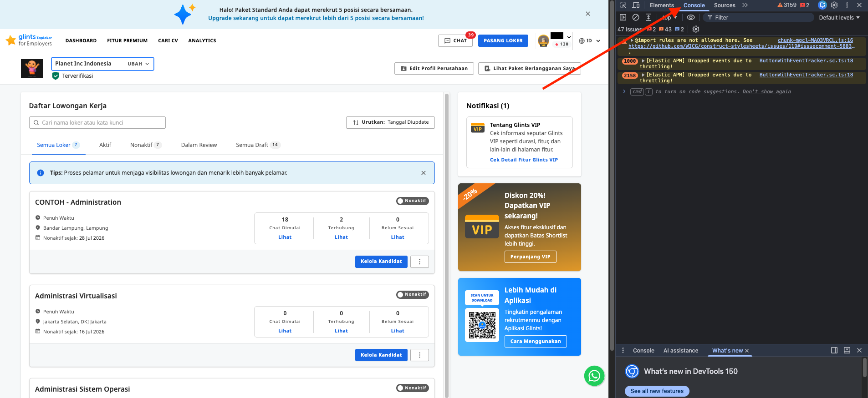Click the What's new drawer scrollbar

[864, 368]
